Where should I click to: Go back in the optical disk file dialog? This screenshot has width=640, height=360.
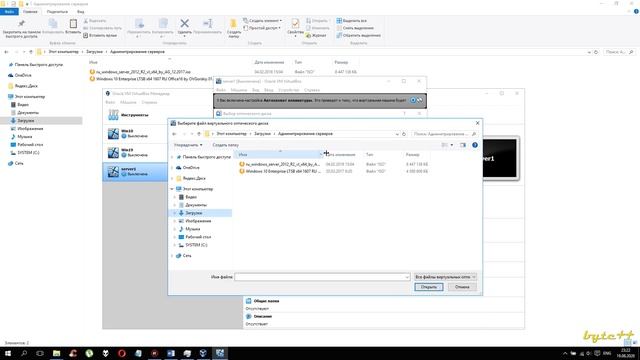(x=174, y=134)
